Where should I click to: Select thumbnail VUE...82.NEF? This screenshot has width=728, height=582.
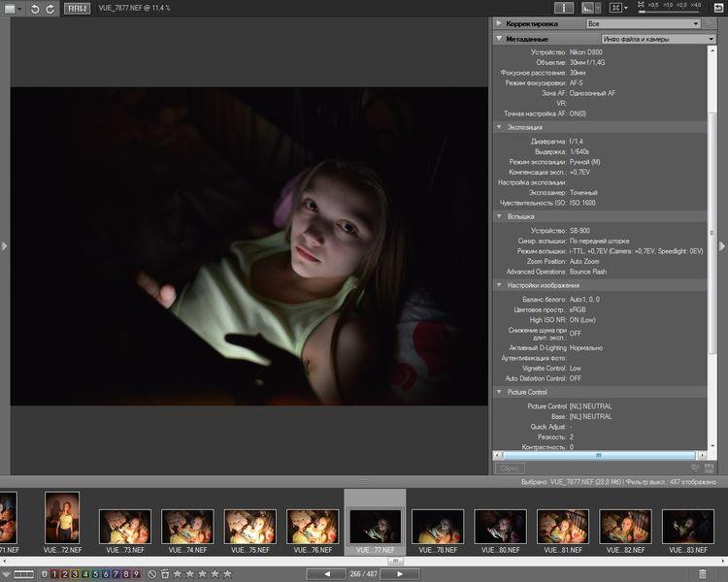[x=625, y=527]
